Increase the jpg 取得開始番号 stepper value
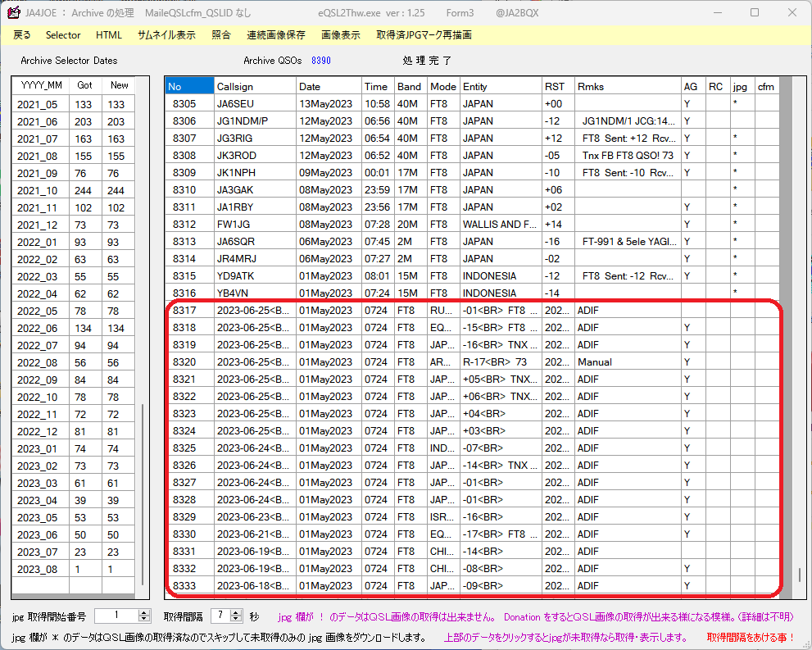812x650 pixels. pyautogui.click(x=144, y=613)
